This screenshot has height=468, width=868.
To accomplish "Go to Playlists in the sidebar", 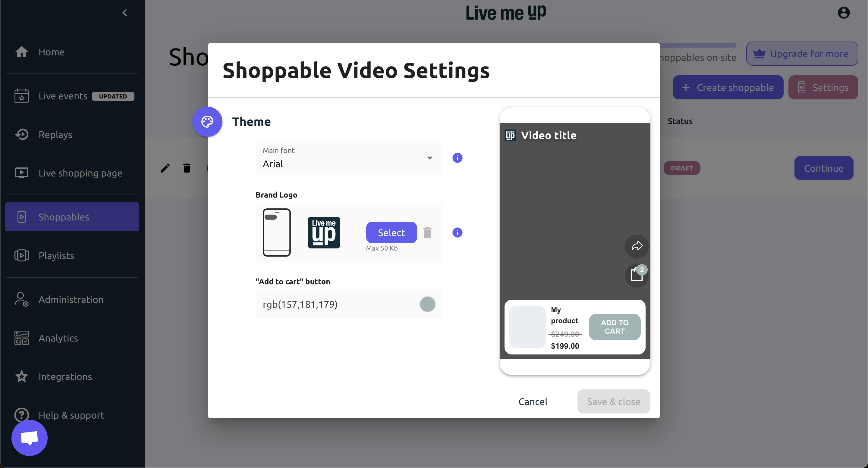I will click(x=56, y=256).
